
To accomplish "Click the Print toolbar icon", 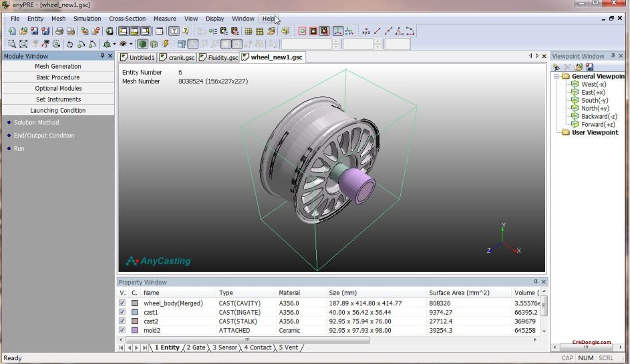I will (59, 31).
